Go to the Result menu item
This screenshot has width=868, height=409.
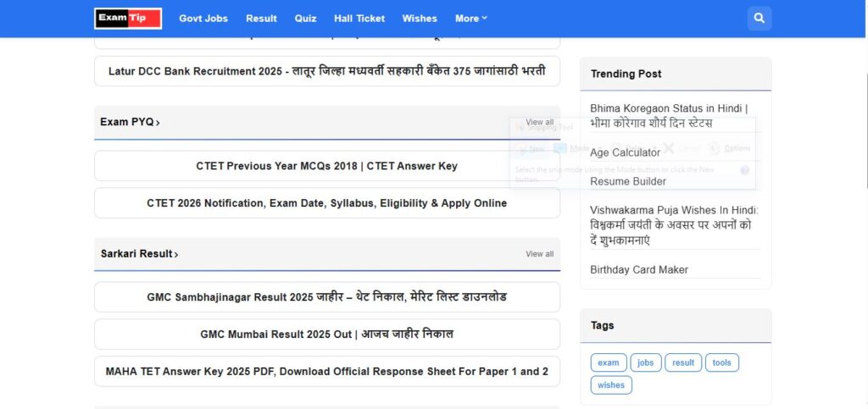[261, 18]
